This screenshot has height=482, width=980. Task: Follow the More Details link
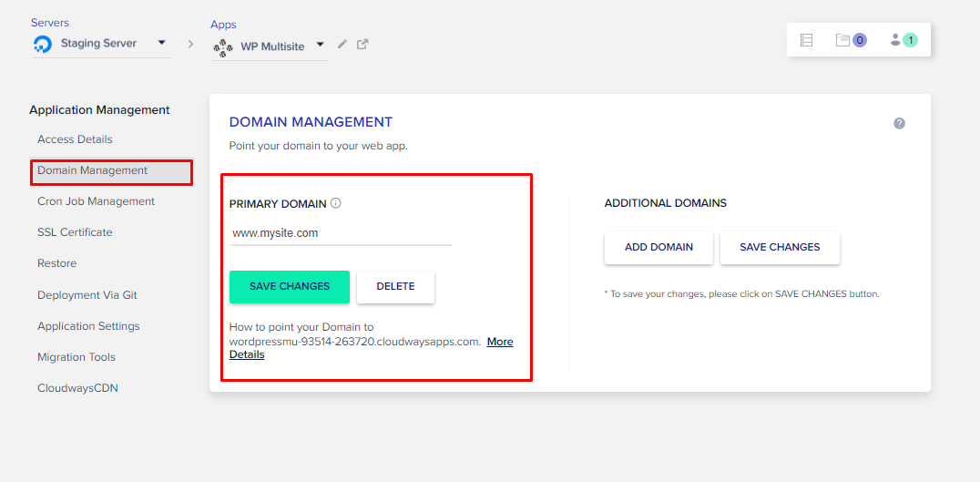499,343
